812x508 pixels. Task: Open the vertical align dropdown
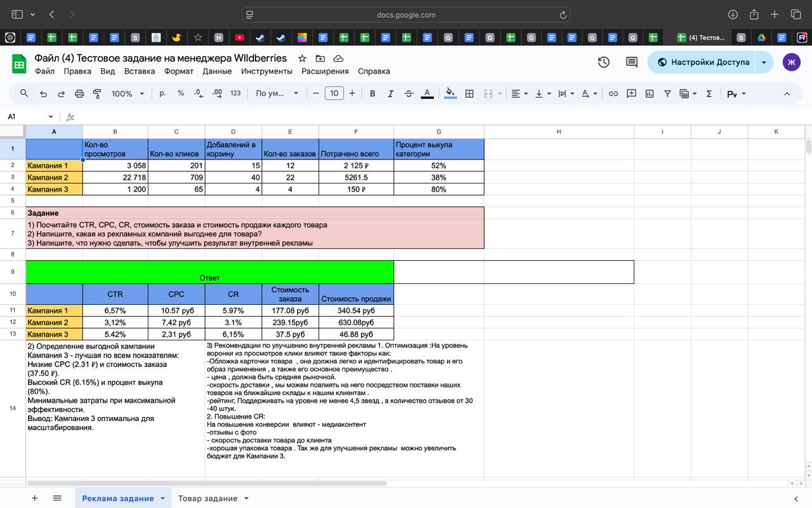[543, 93]
